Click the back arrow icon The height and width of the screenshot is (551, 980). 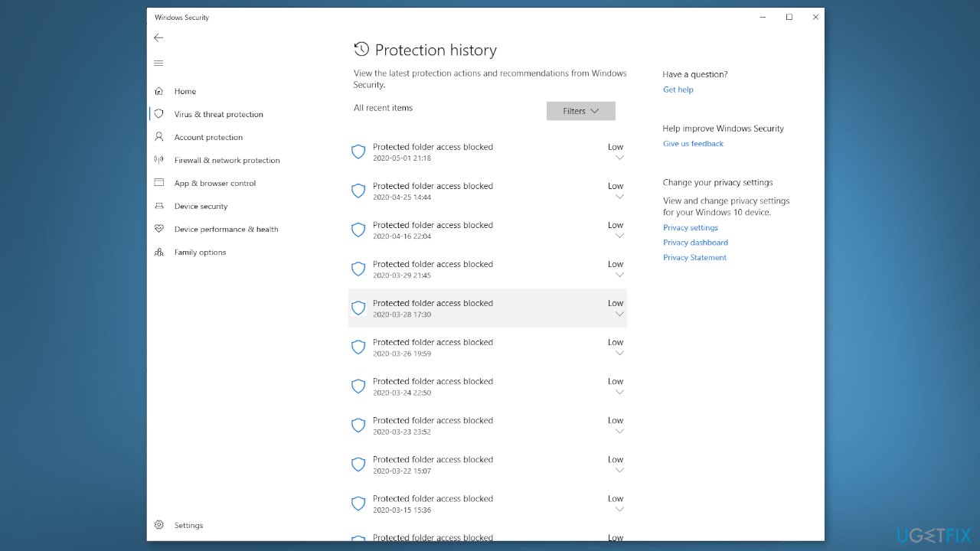158,37
